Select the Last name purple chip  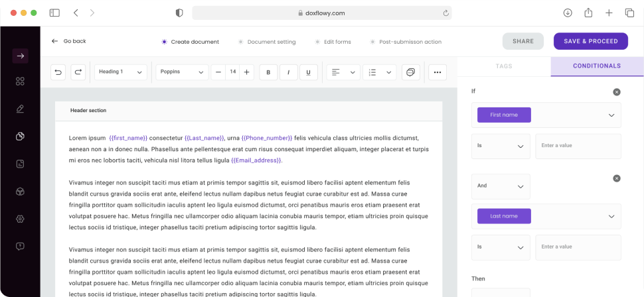(504, 216)
